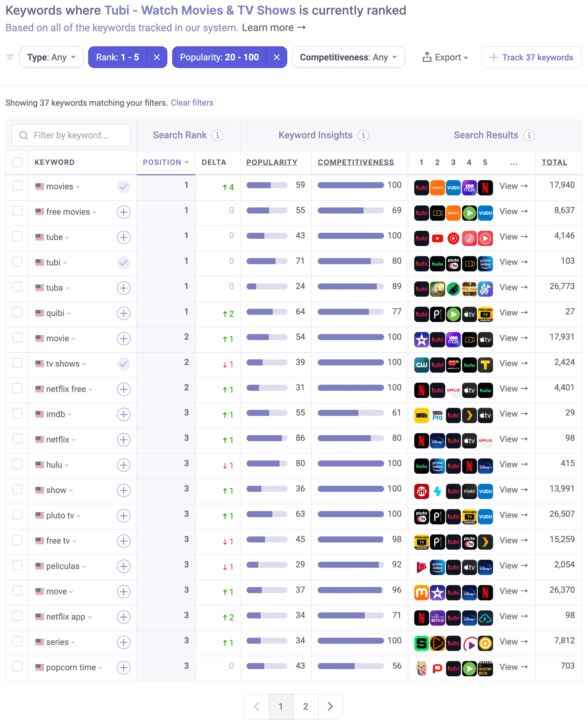Open the Type: Any dropdown
Screen dimensions: 588x728
(51, 57)
